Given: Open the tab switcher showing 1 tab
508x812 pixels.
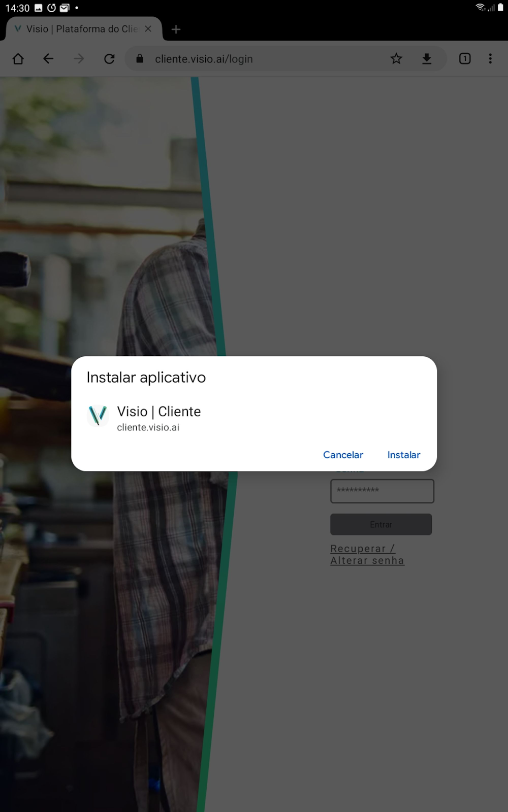Looking at the screenshot, I should pos(464,59).
